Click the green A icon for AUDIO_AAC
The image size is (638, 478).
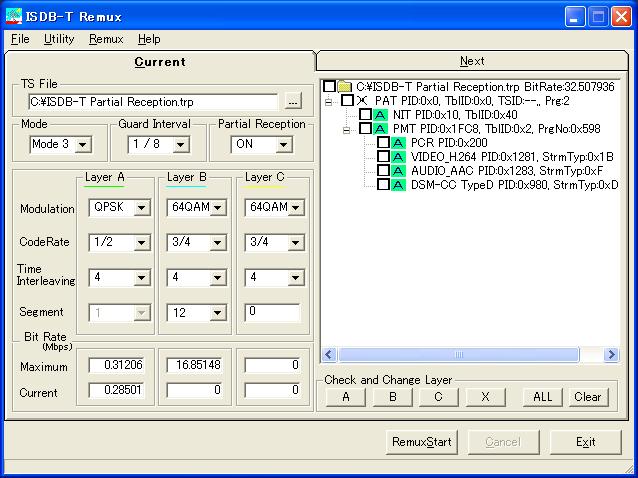[x=398, y=171]
